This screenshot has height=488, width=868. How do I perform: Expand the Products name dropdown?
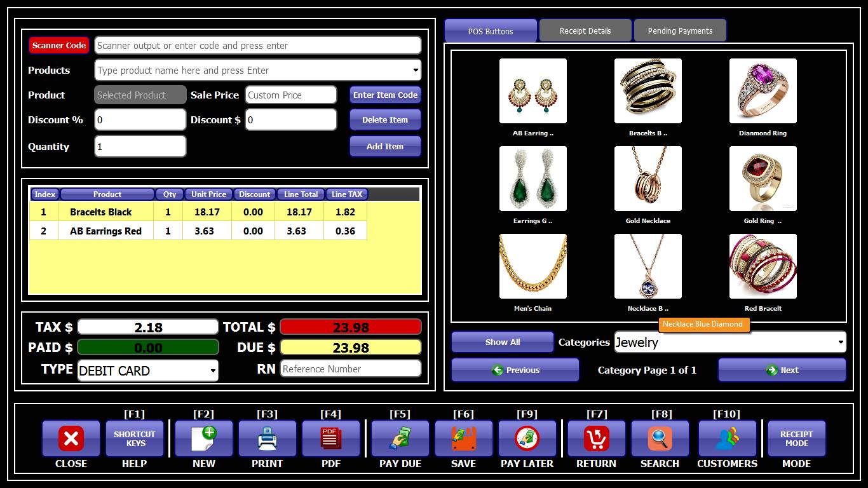pyautogui.click(x=416, y=71)
